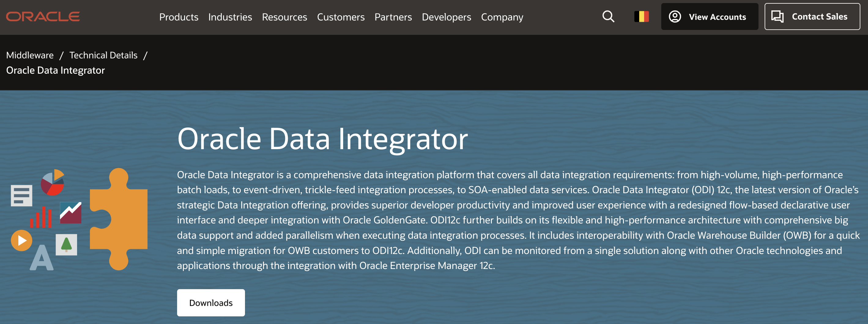
Task: Click the Downloads button
Action: point(211,302)
